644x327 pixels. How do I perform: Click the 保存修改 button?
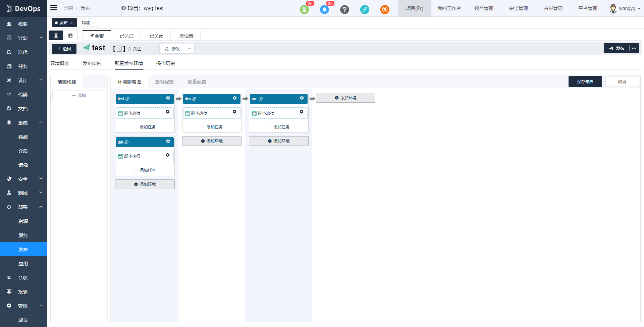(585, 81)
